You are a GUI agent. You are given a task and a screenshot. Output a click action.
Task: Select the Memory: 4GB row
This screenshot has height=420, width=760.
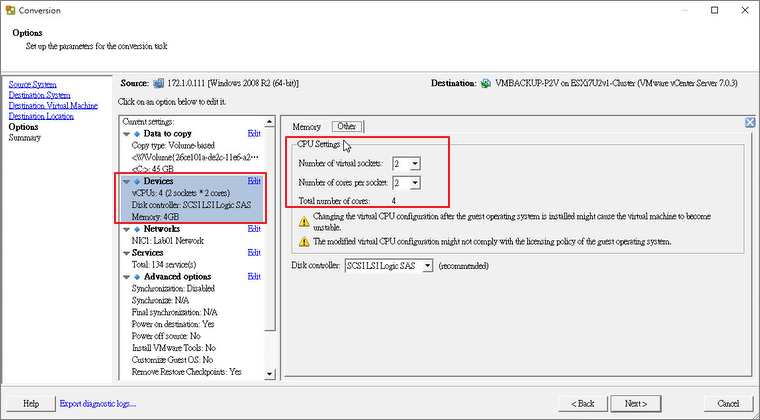click(155, 217)
